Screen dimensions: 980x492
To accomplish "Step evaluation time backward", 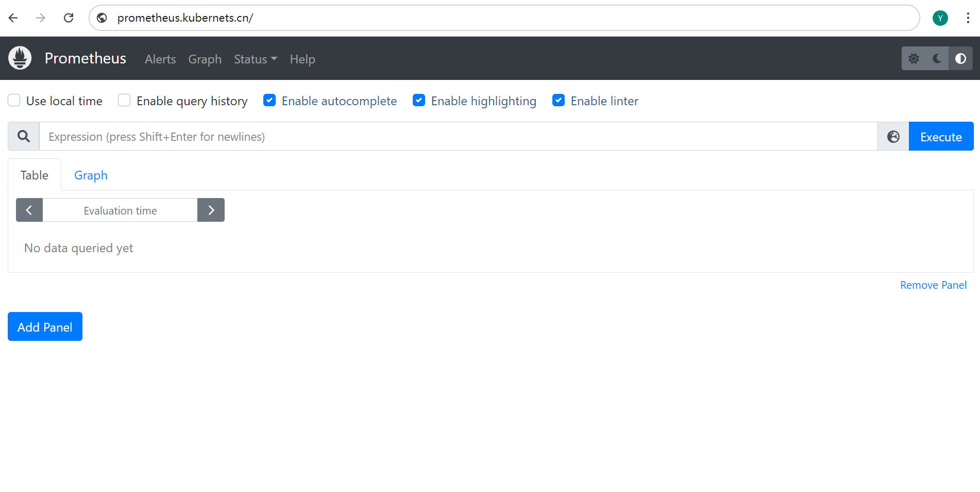I will (x=29, y=210).
